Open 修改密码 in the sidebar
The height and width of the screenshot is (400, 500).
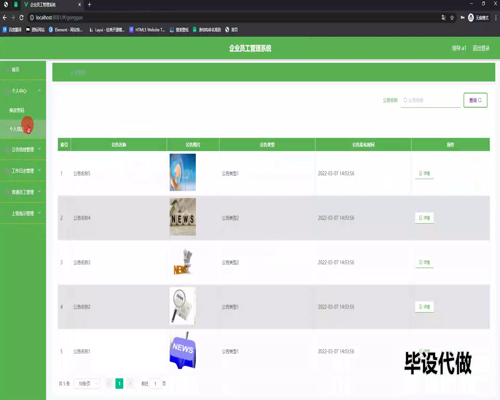coord(23,110)
